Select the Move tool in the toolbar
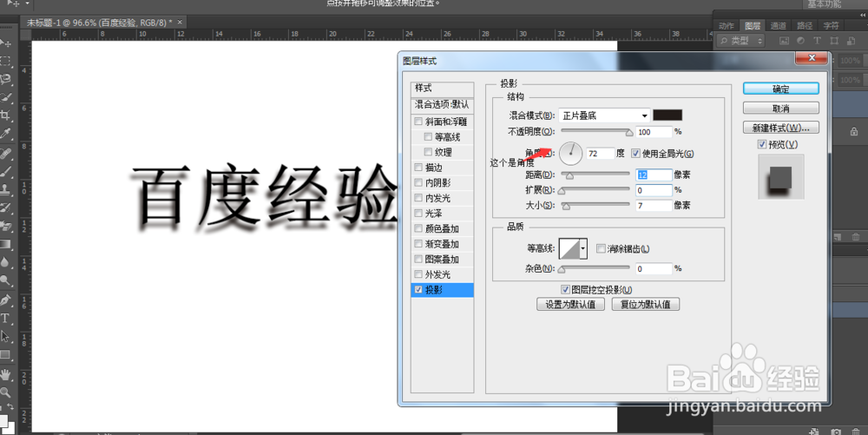Screen dimensions: 868x435 [x=5, y=43]
